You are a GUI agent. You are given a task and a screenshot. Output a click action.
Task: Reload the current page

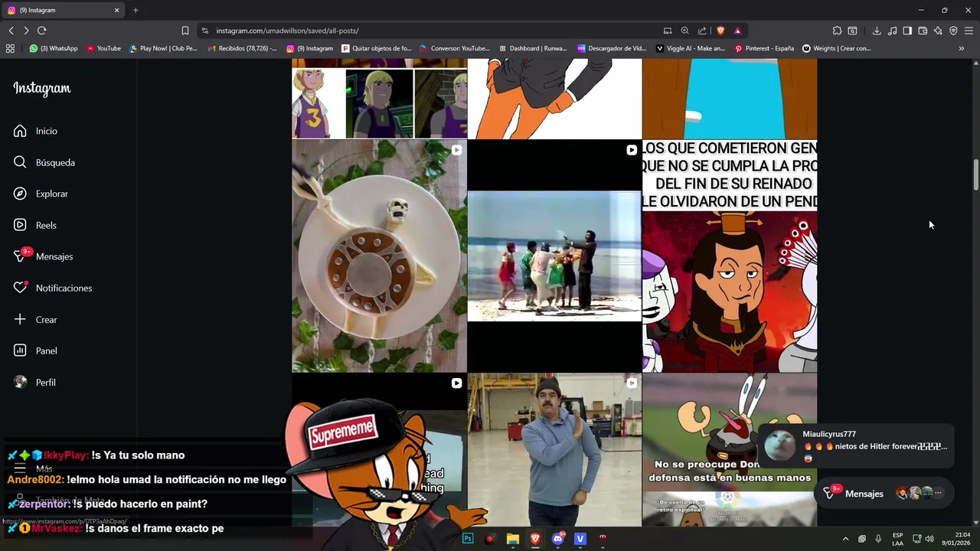point(41,31)
